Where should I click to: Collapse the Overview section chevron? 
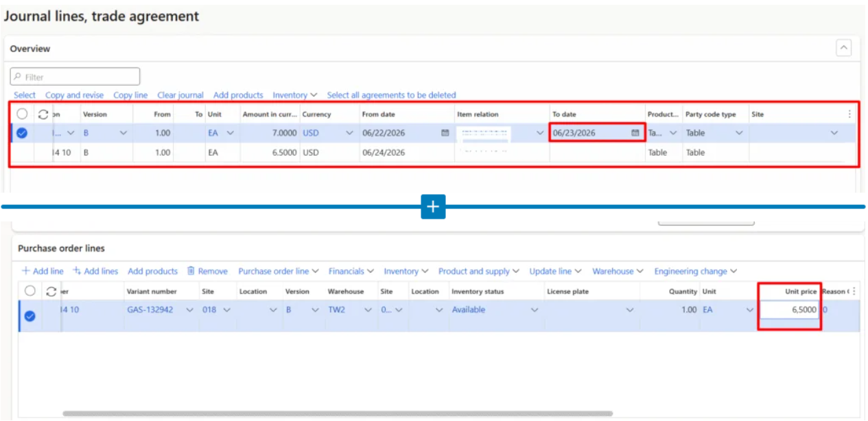click(844, 48)
